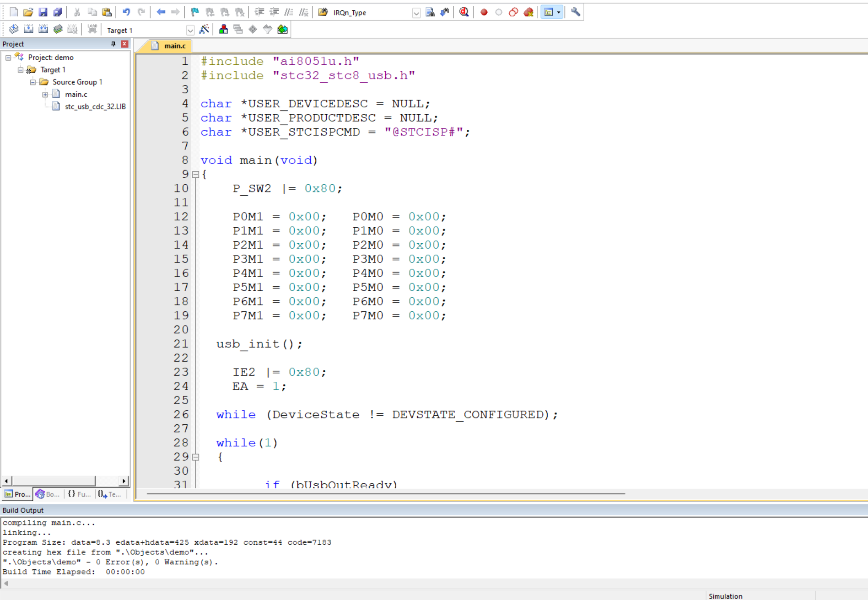Screen dimensions: 868x600
Task: Close the Project panel
Action: [x=124, y=44]
